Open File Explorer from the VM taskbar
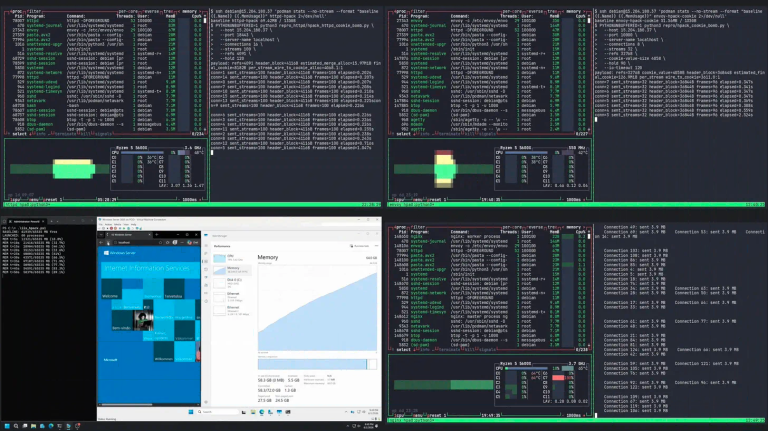Viewport: 768px width, 431px height. coord(253,412)
